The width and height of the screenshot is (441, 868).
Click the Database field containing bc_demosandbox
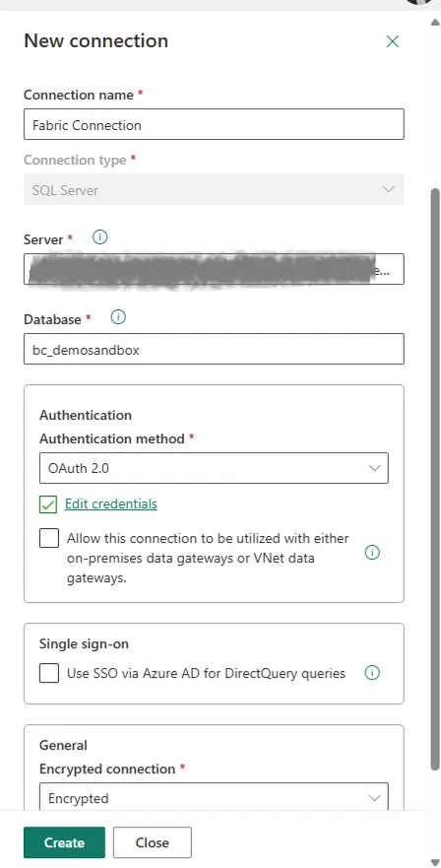[x=214, y=350]
